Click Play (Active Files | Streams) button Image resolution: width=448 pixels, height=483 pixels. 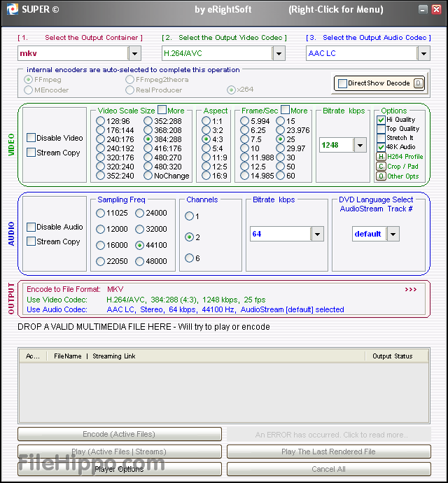click(x=120, y=452)
